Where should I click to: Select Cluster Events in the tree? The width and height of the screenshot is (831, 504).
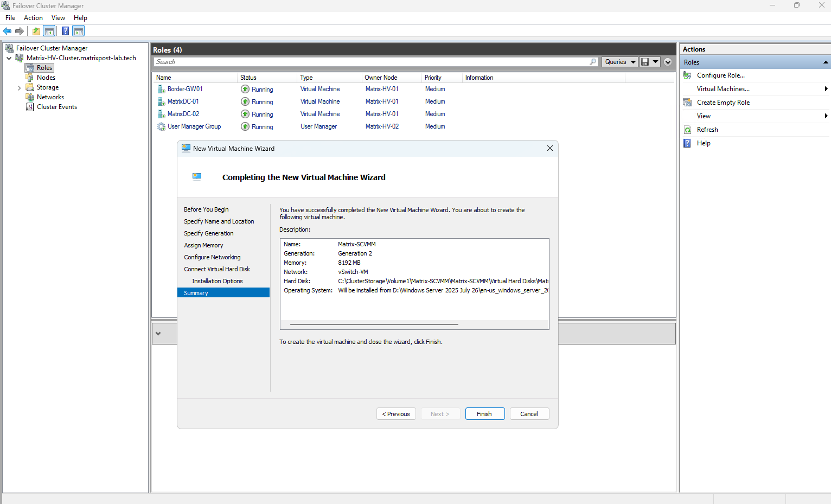point(57,107)
